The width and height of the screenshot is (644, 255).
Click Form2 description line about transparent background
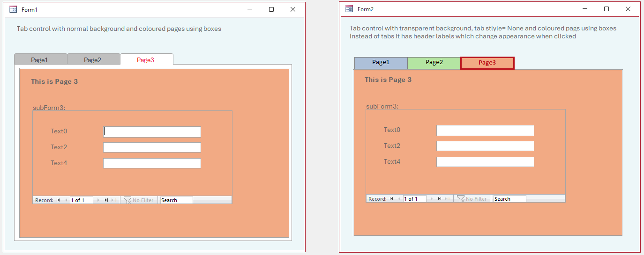(483, 28)
